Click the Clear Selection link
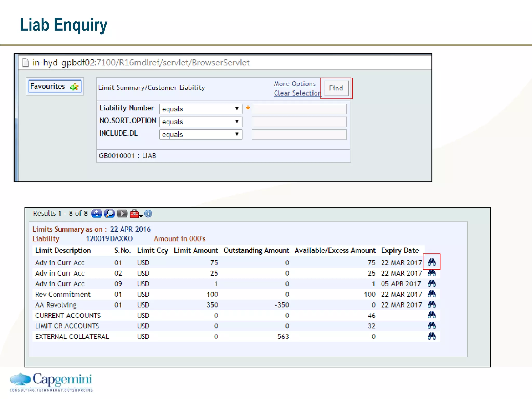This screenshot has height=399, width=532. [298, 93]
